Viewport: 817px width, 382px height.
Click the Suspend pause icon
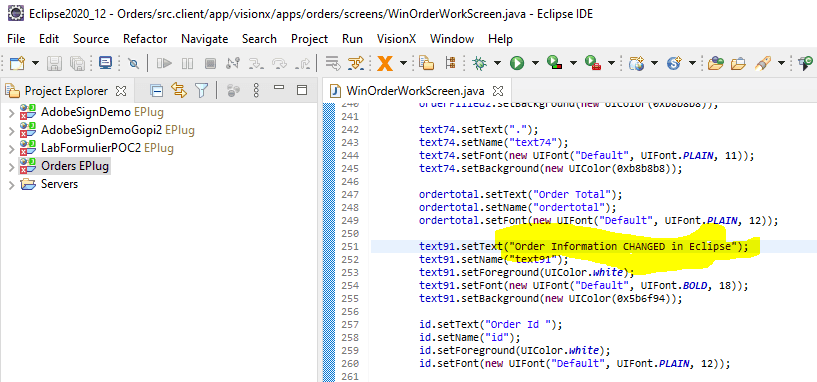click(x=187, y=63)
